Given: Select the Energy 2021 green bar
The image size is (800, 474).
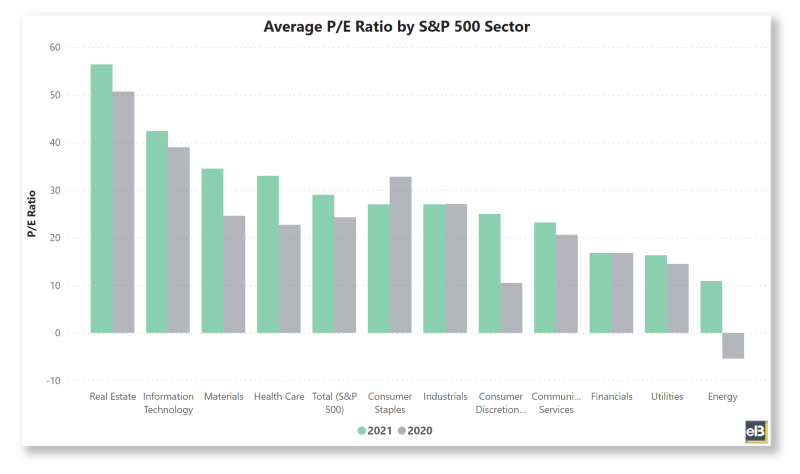Looking at the screenshot, I should pyautogui.click(x=711, y=307).
